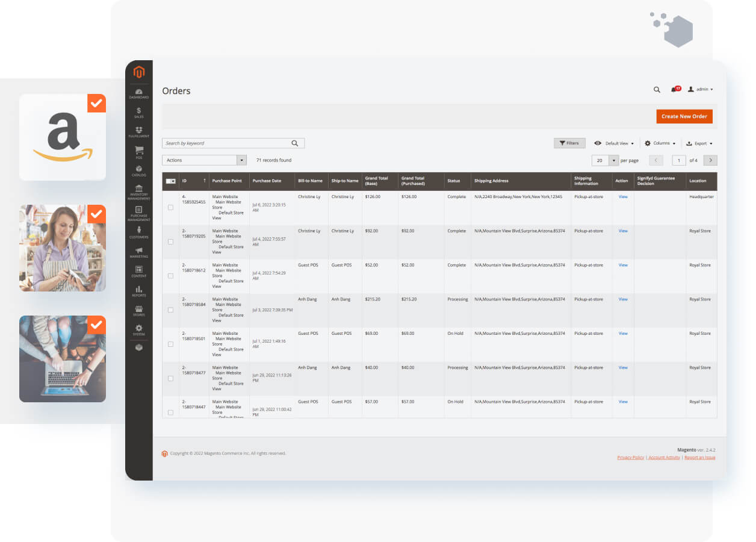The width and height of the screenshot is (756, 542).
Task: Open the Marketing megaphone icon
Action: coord(138,251)
